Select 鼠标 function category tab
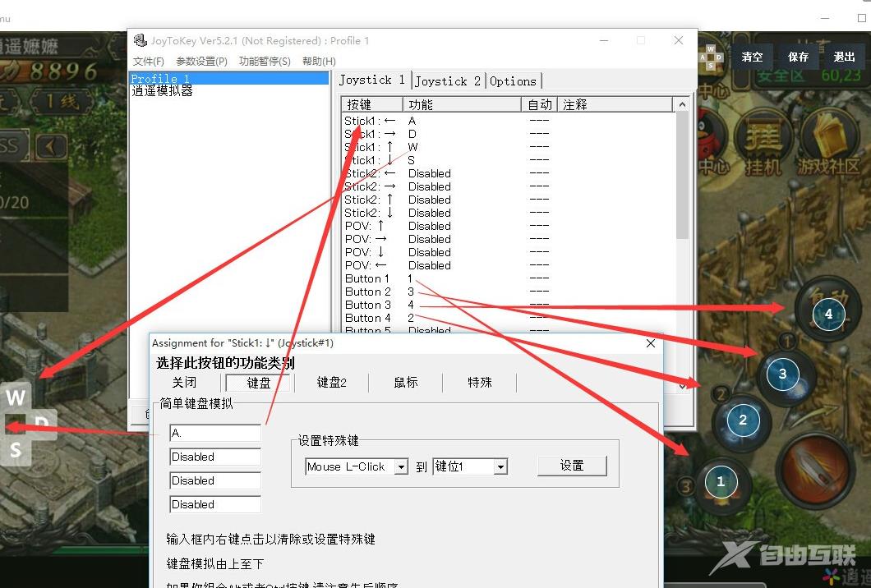The height and width of the screenshot is (588, 871). [x=405, y=383]
